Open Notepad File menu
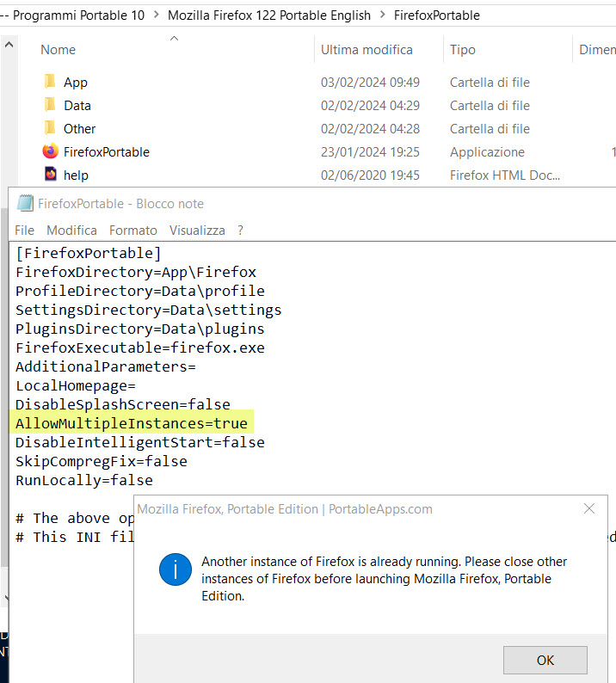 pos(24,230)
